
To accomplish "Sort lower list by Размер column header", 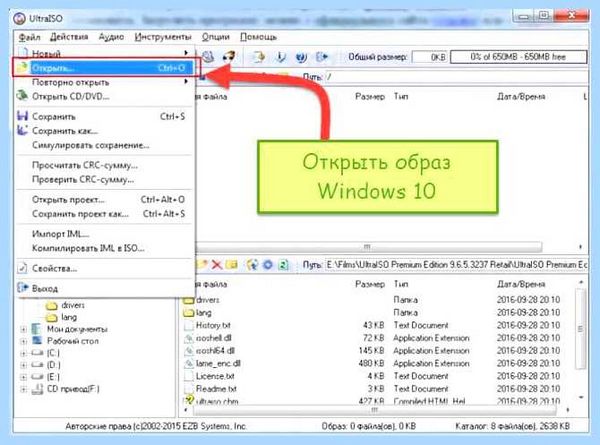I will click(370, 284).
